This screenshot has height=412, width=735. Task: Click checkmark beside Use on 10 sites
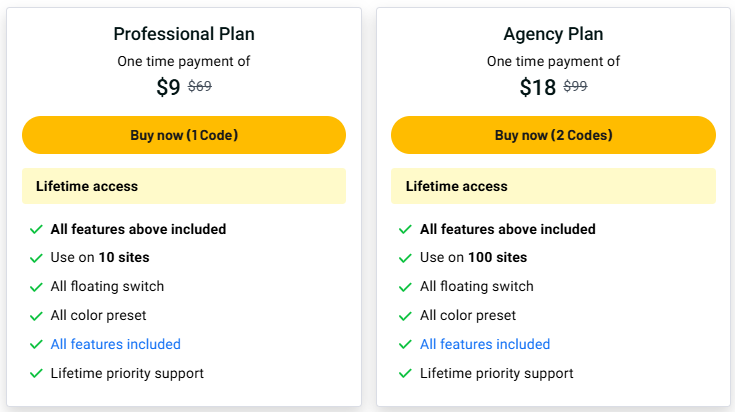click(x=36, y=258)
